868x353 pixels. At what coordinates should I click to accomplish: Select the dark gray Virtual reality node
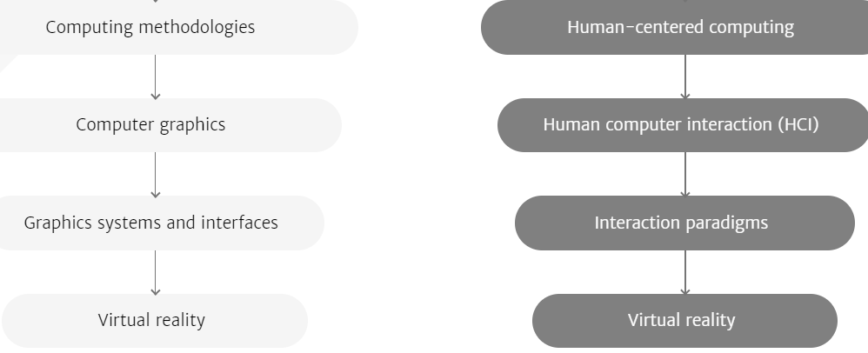point(684,321)
